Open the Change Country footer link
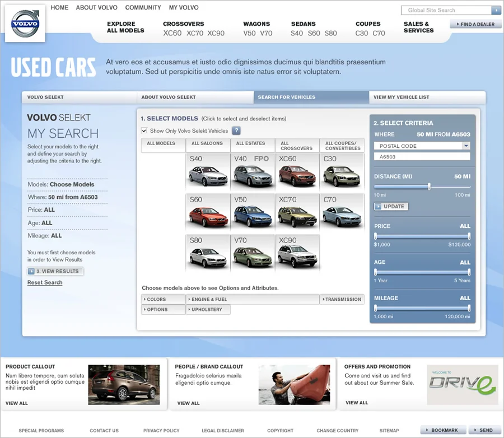This screenshot has width=504, height=438. tap(338, 431)
